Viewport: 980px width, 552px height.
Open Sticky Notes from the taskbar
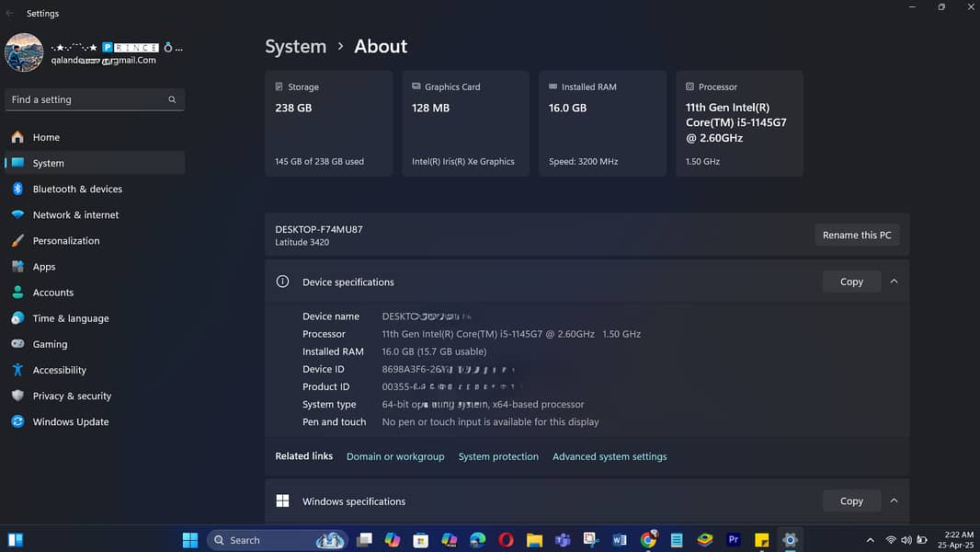[762, 540]
